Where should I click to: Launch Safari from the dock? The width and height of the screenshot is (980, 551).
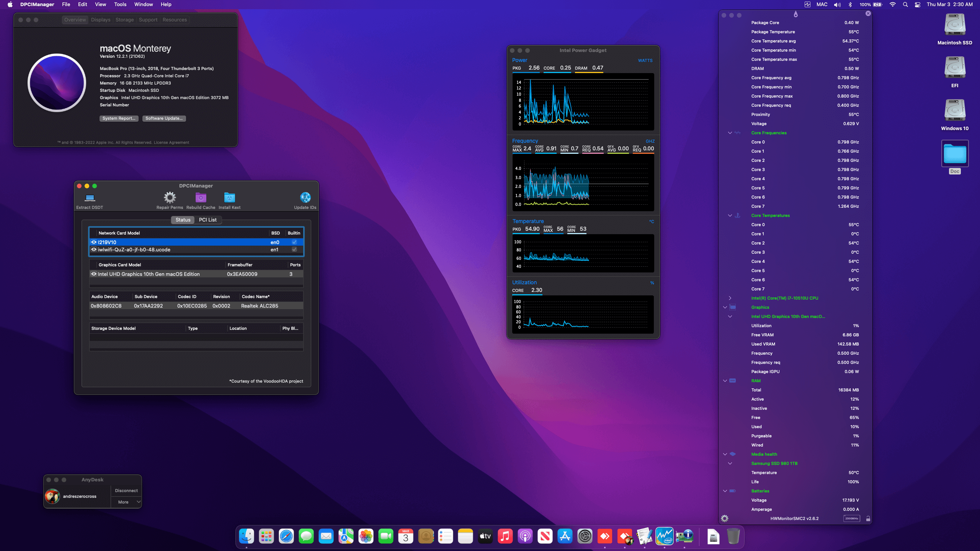tap(286, 536)
